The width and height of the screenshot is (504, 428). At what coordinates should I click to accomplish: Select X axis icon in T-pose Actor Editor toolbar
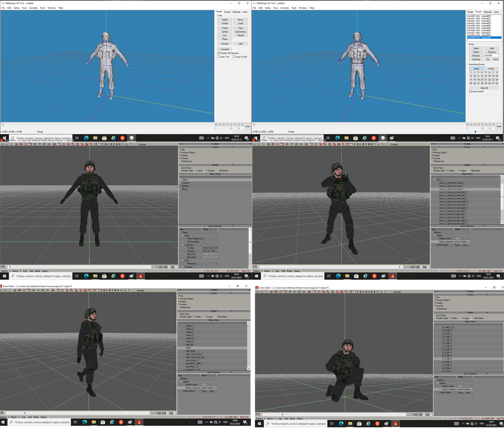(35, 144)
